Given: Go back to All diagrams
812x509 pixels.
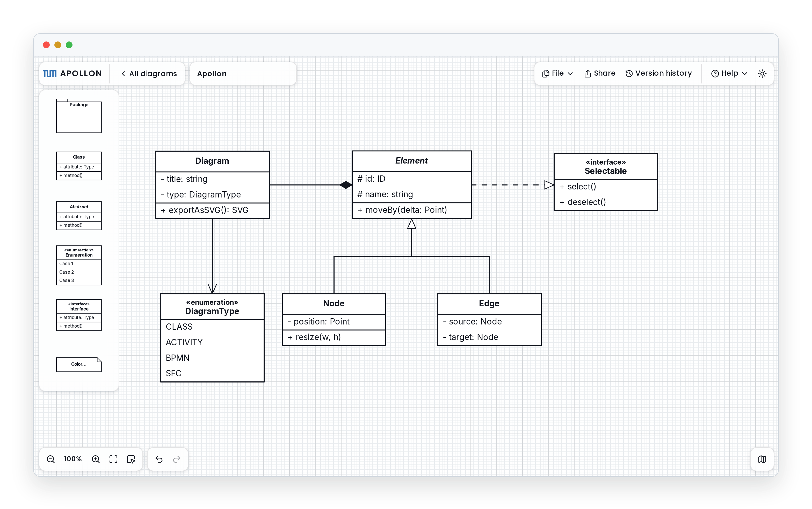Looking at the screenshot, I should pos(149,73).
